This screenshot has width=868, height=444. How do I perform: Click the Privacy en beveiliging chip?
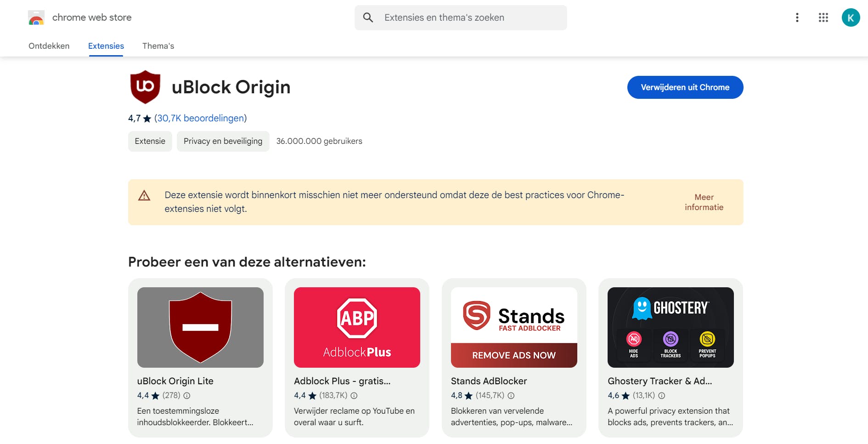click(223, 141)
